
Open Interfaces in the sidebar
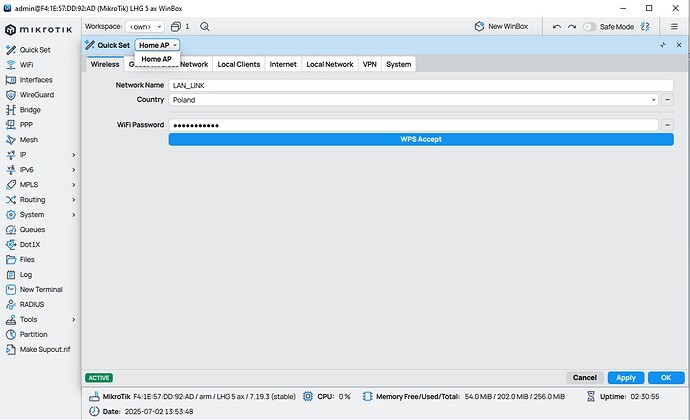29,80
